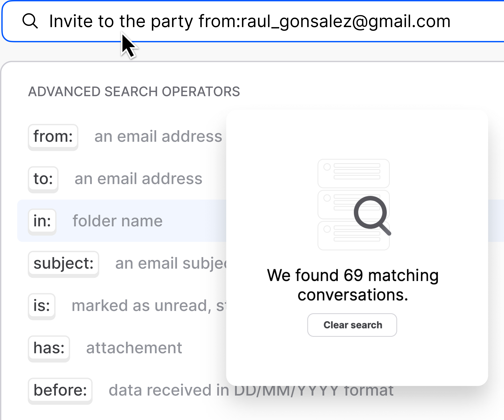Click the "attachement" hint text

pyautogui.click(x=134, y=348)
